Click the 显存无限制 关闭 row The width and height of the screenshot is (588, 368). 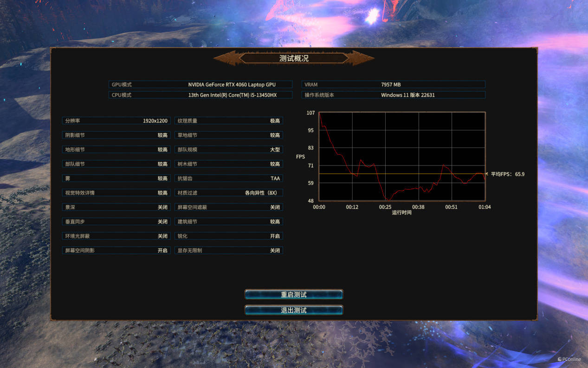click(229, 250)
